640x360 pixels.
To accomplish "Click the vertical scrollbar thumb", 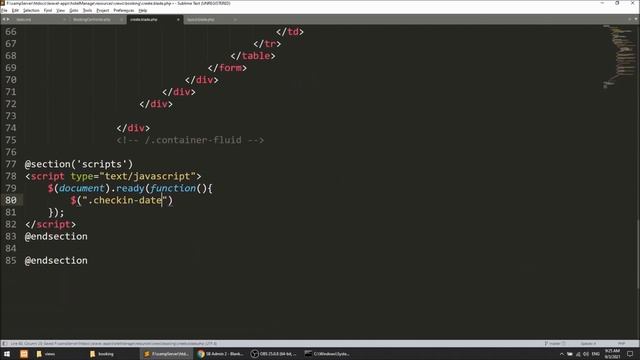I will click(x=638, y=254).
